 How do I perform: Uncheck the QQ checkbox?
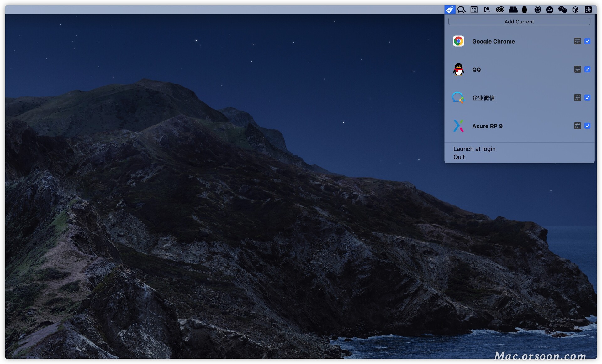[x=587, y=69]
